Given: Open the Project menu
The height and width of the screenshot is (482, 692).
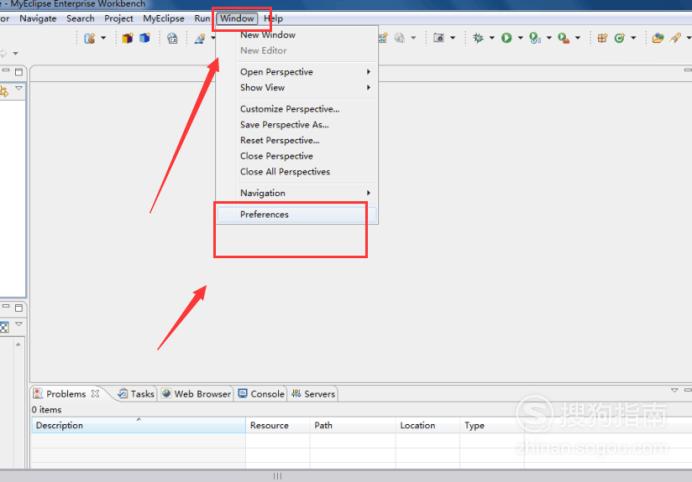Looking at the screenshot, I should [119, 19].
